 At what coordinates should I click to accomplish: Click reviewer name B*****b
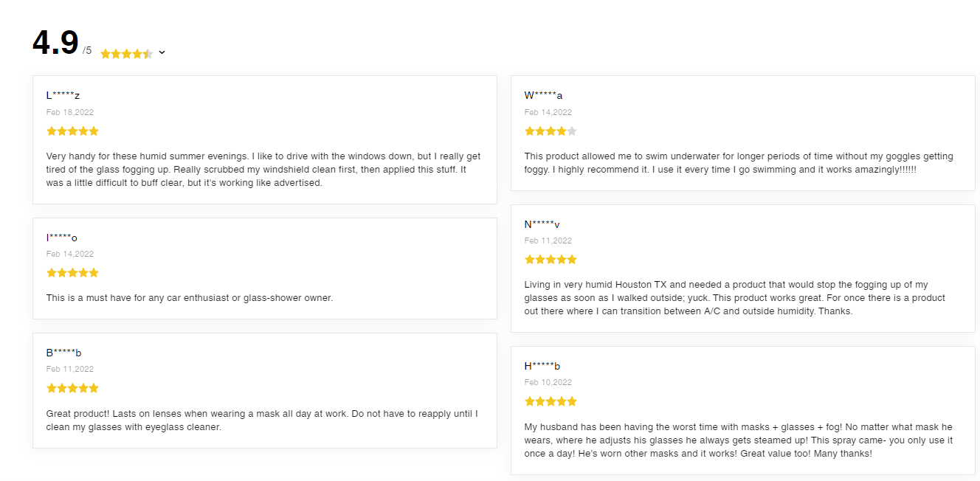pos(63,353)
